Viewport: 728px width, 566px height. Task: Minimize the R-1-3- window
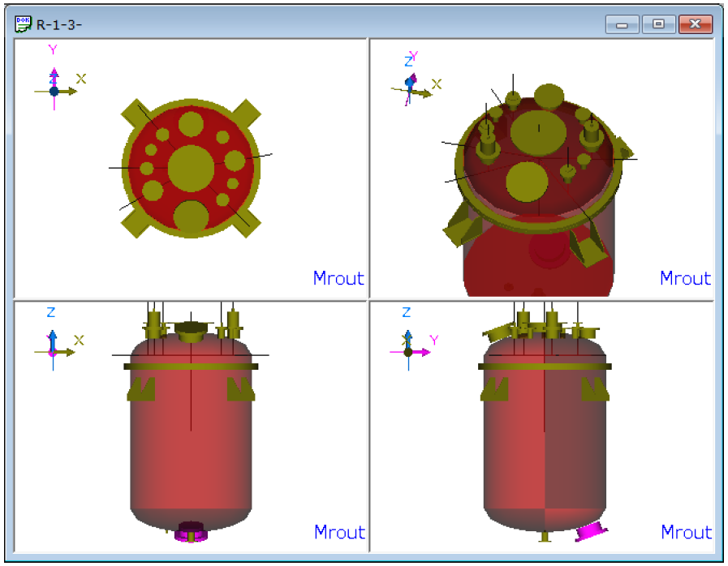click(622, 24)
